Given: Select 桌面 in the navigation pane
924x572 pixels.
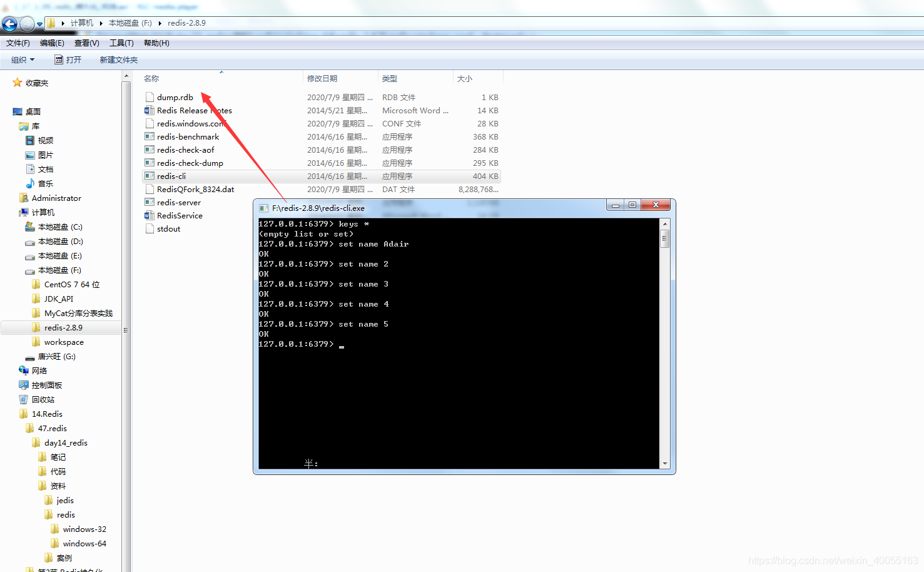Looking at the screenshot, I should click(x=33, y=111).
